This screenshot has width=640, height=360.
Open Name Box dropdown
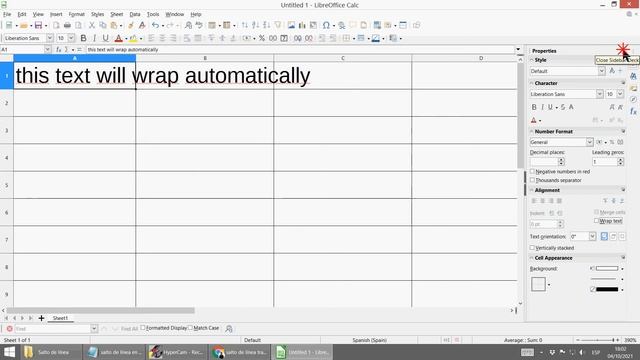pyautogui.click(x=47, y=49)
